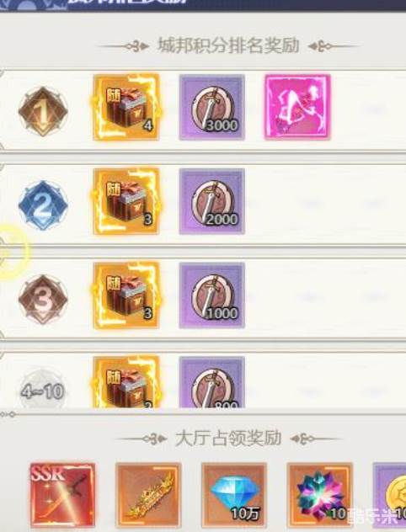406x532 pixels.
Task: Tap the gold coin reward at right edge
Action: click(x=389, y=495)
